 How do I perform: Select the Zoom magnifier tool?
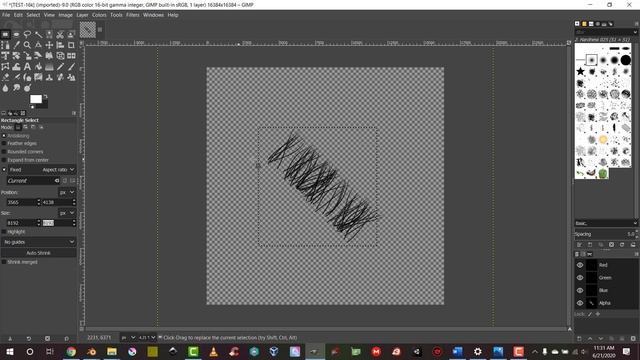point(27,45)
